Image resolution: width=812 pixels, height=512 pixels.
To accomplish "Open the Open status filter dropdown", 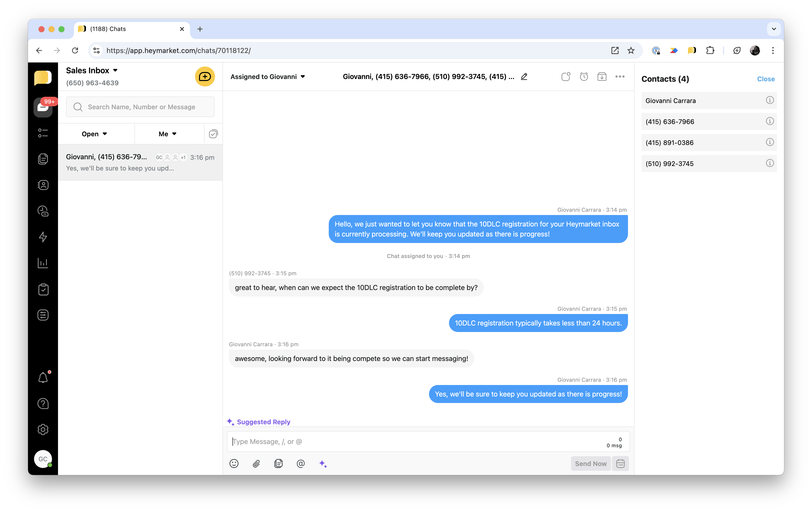I will click(94, 134).
